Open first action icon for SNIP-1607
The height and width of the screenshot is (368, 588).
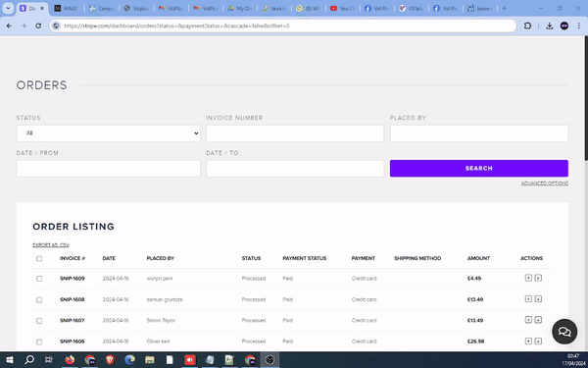coord(528,320)
